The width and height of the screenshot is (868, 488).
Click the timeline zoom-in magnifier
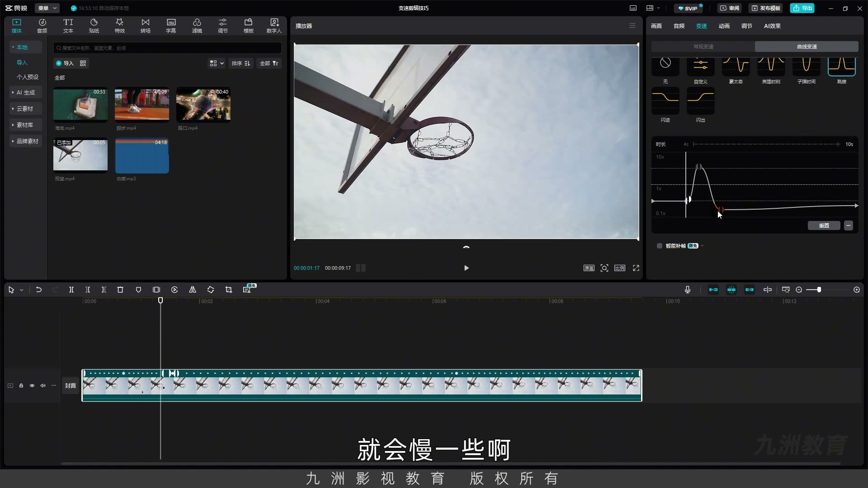[x=857, y=290]
